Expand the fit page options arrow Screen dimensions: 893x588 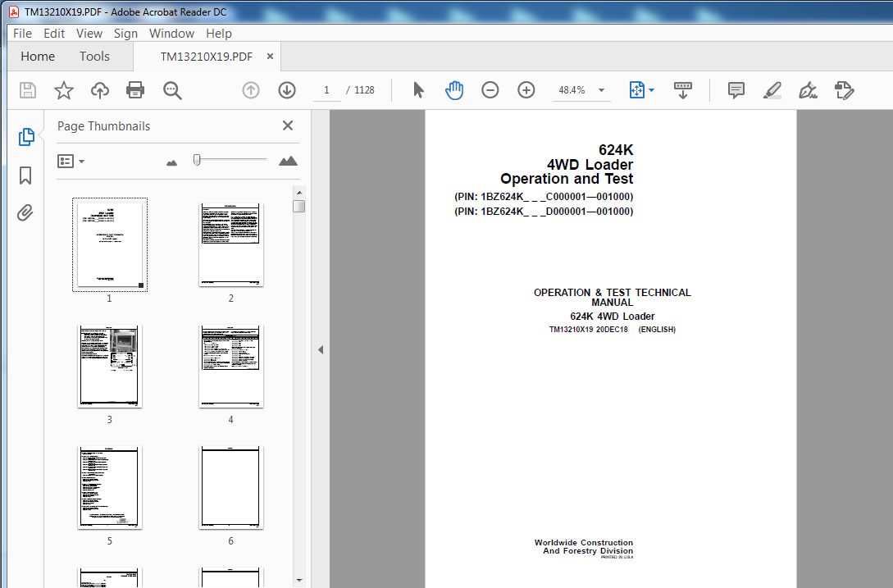coord(652,90)
